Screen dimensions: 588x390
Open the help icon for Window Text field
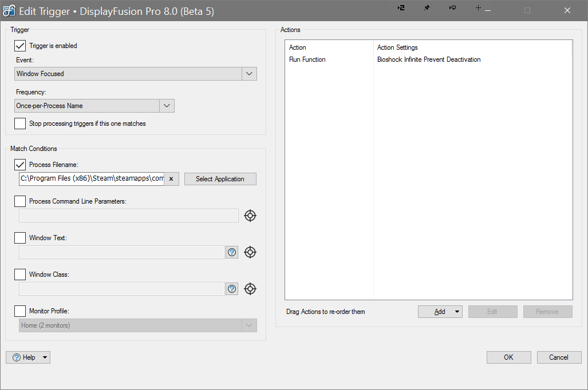[x=232, y=252]
